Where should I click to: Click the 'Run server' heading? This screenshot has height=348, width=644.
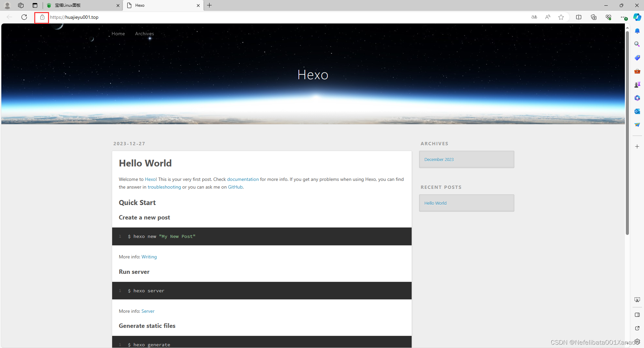(134, 272)
